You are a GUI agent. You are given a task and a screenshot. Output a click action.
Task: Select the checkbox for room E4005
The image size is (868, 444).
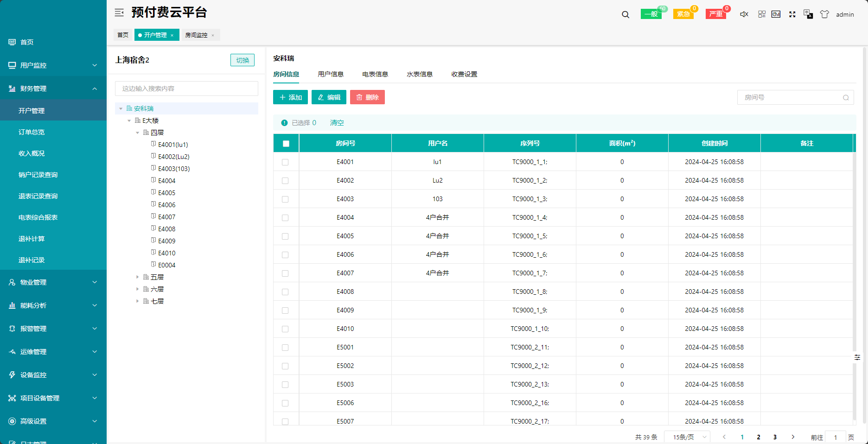coord(285,236)
